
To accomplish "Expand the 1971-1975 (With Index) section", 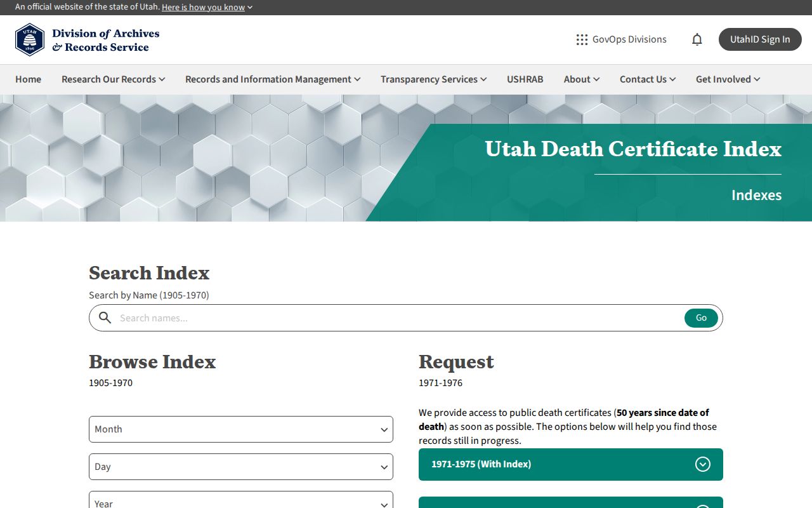I will tap(571, 464).
